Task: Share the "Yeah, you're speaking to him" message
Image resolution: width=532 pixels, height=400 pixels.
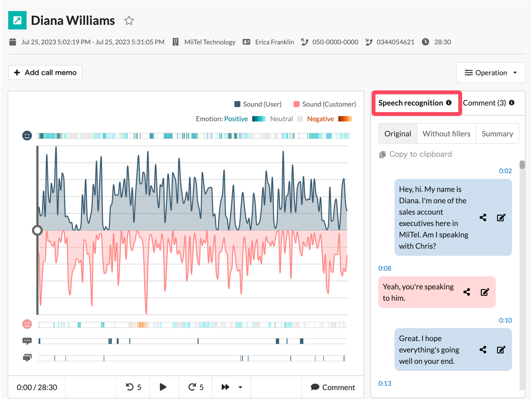Action: (x=467, y=292)
